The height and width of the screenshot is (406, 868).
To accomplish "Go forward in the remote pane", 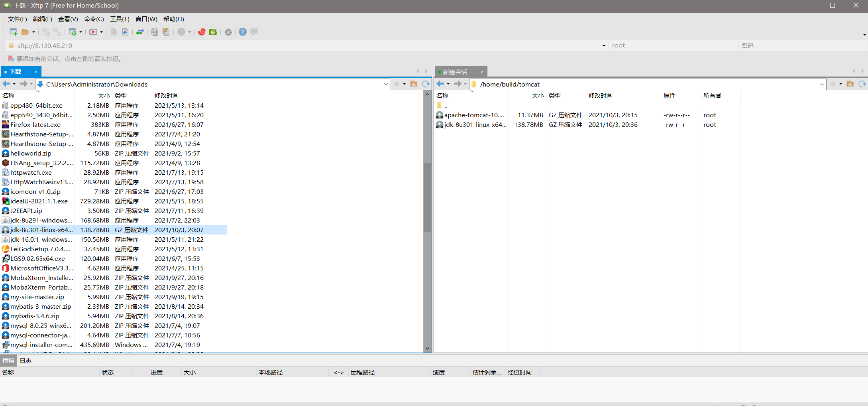I will 458,84.
